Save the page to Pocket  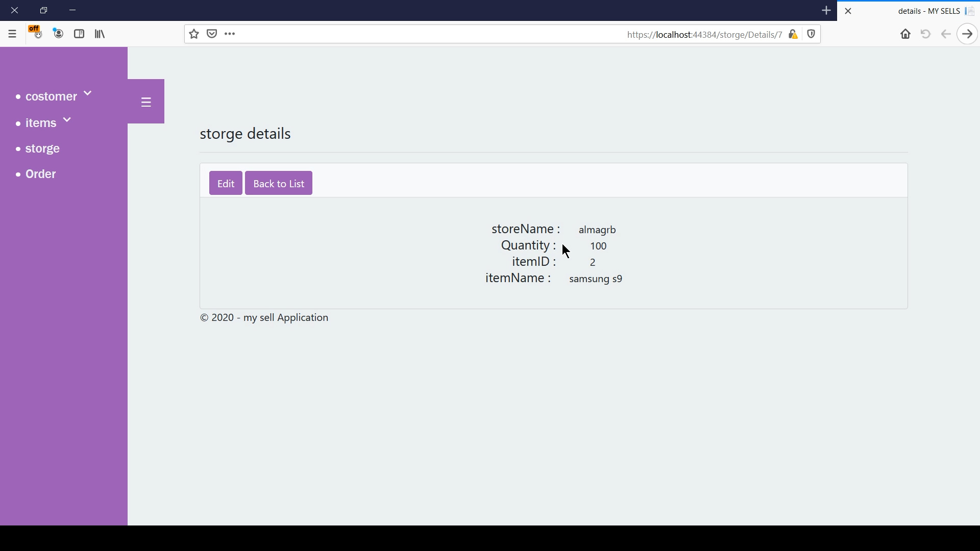point(212,33)
